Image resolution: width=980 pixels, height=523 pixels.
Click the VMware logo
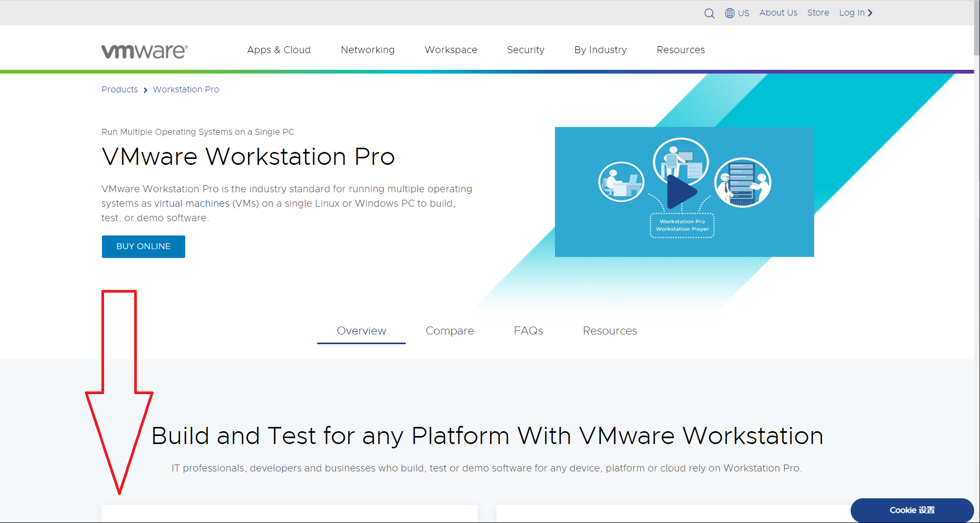144,51
